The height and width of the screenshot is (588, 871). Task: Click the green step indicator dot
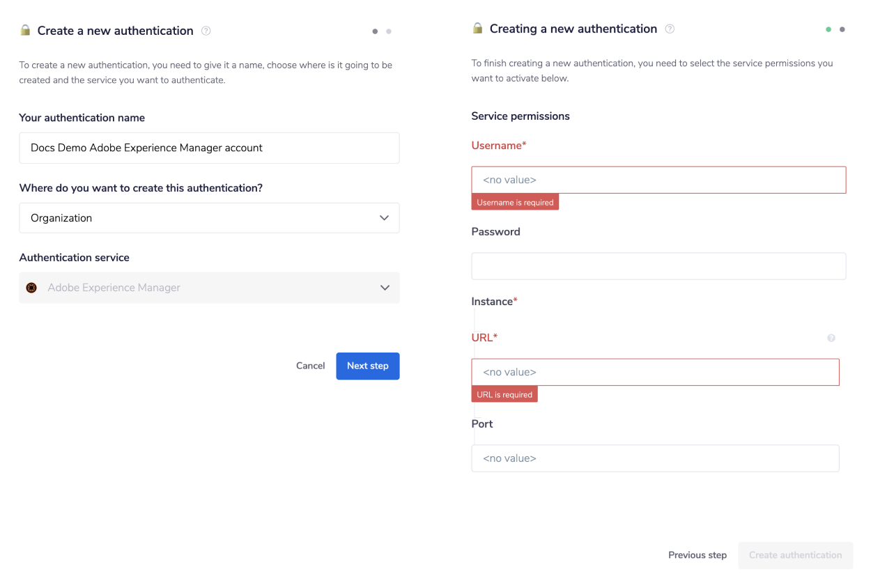point(828,30)
